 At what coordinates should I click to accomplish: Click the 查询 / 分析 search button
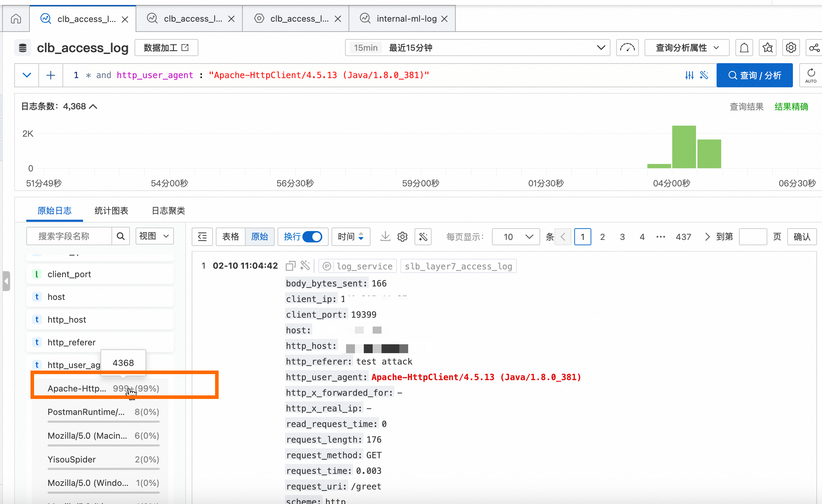coord(754,75)
